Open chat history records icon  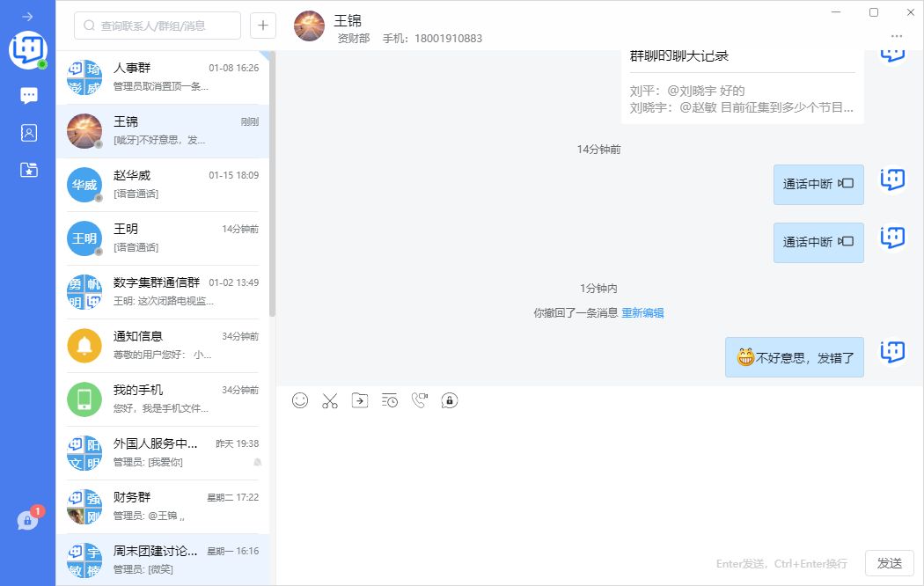(390, 400)
